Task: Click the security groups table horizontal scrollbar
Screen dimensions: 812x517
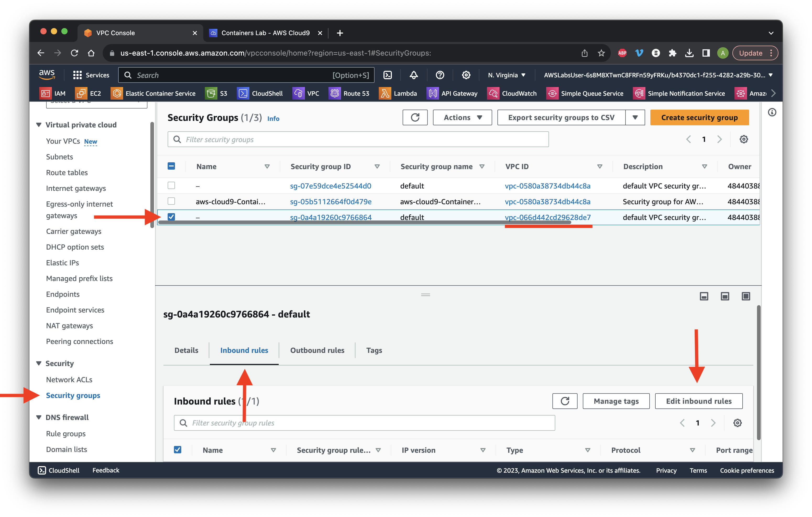Action: 364,222
